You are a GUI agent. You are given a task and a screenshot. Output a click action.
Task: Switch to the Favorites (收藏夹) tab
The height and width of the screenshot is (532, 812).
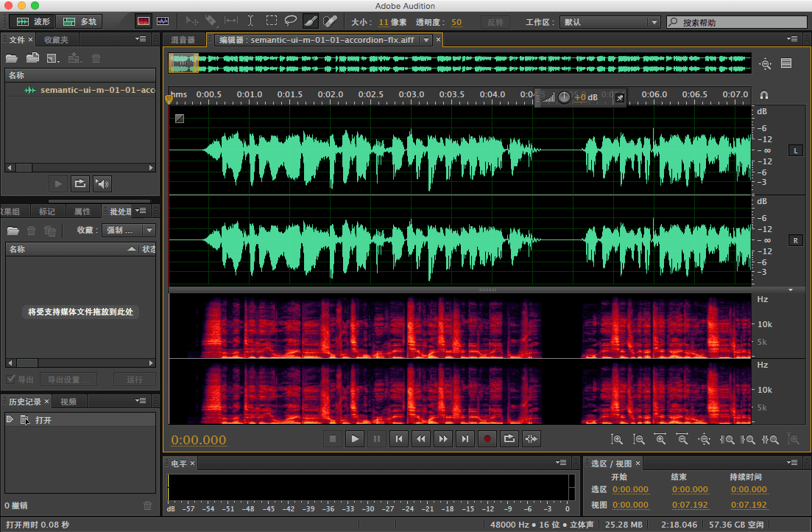tap(56, 39)
